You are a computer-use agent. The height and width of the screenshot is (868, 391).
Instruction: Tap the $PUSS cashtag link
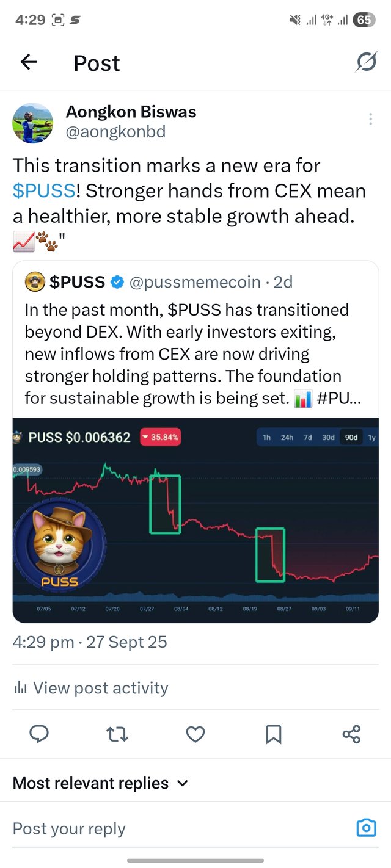pos(45,191)
